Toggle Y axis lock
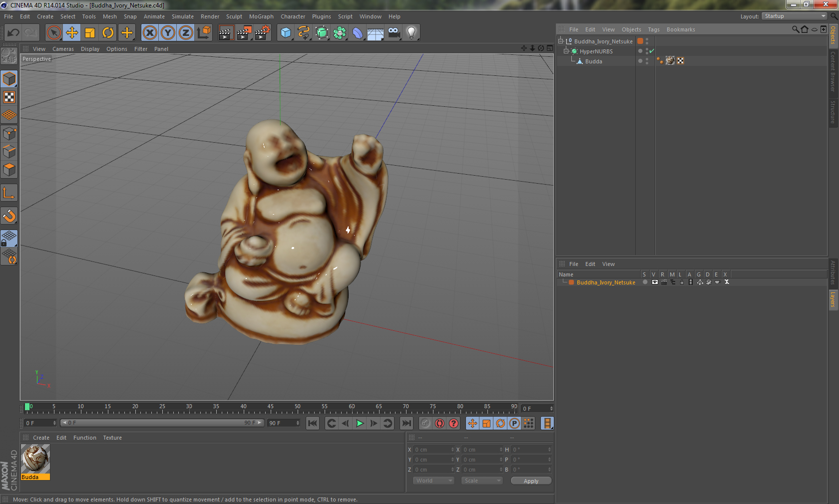 click(168, 33)
